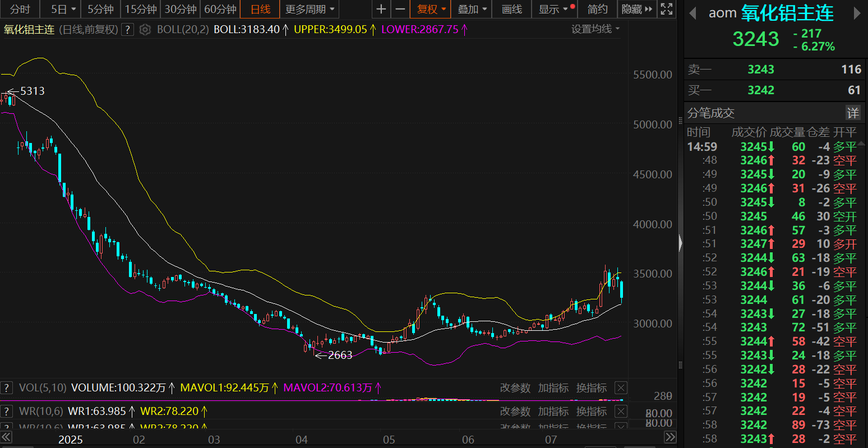The image size is (868, 448).
Task: Expand the 更多周期 dropdown
Action: click(310, 9)
